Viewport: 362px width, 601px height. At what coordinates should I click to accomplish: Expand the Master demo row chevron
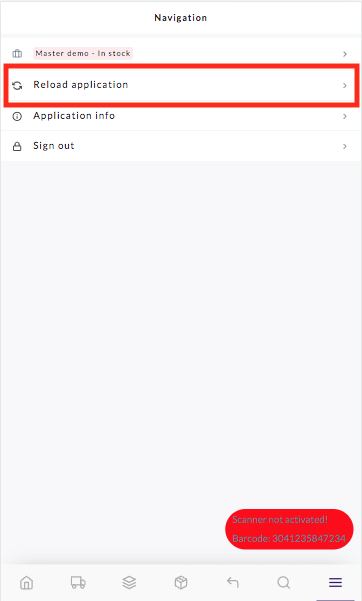point(345,54)
